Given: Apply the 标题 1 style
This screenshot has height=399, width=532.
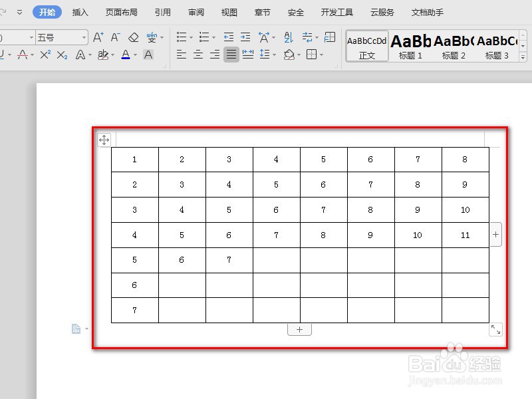Looking at the screenshot, I should point(410,46).
